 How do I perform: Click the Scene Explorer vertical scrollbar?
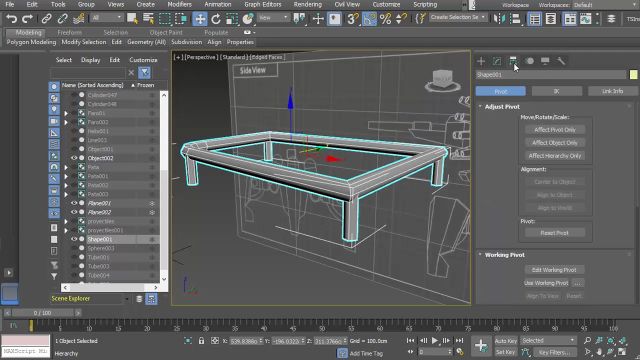(x=164, y=187)
